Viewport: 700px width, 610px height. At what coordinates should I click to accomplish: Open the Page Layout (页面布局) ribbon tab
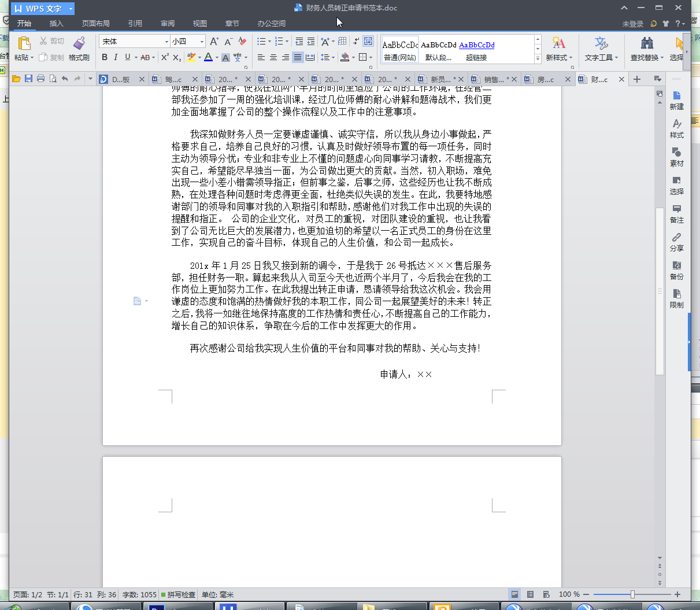(x=95, y=24)
